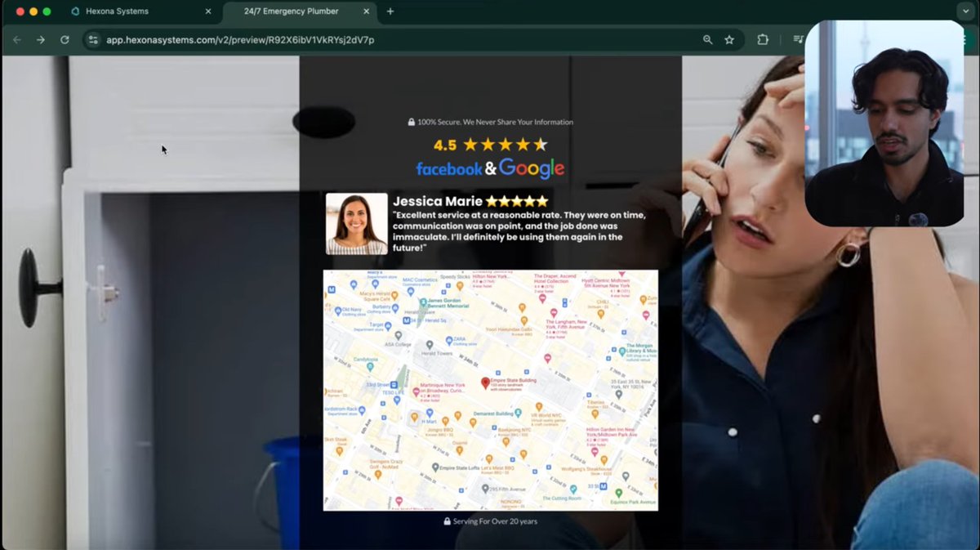980x550 pixels.
Task: Click the stars next to Jessica Marie
Action: click(x=517, y=201)
